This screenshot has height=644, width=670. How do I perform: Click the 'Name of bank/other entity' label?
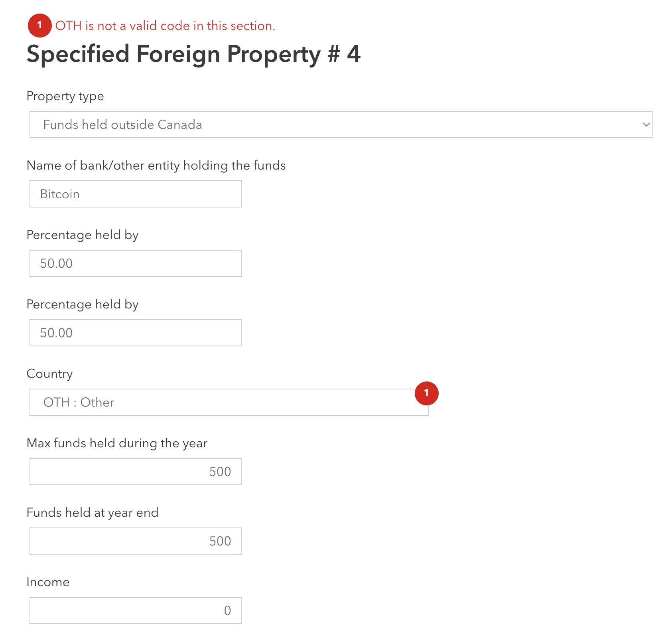pos(156,166)
